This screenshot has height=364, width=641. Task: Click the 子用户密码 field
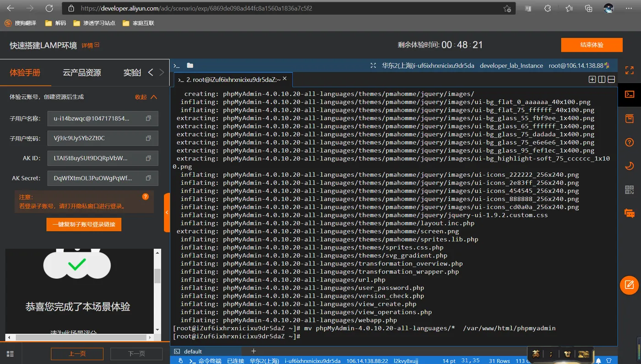coord(103,138)
